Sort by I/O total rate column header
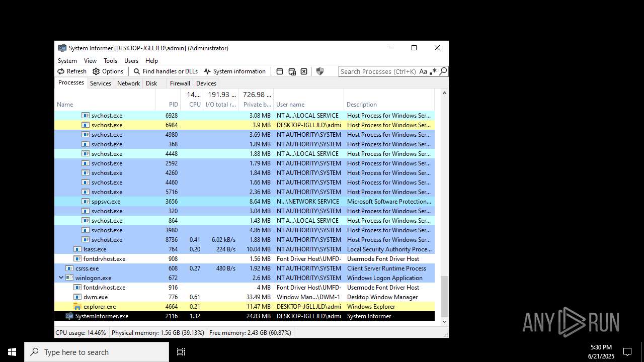644x362 pixels. coord(221,100)
